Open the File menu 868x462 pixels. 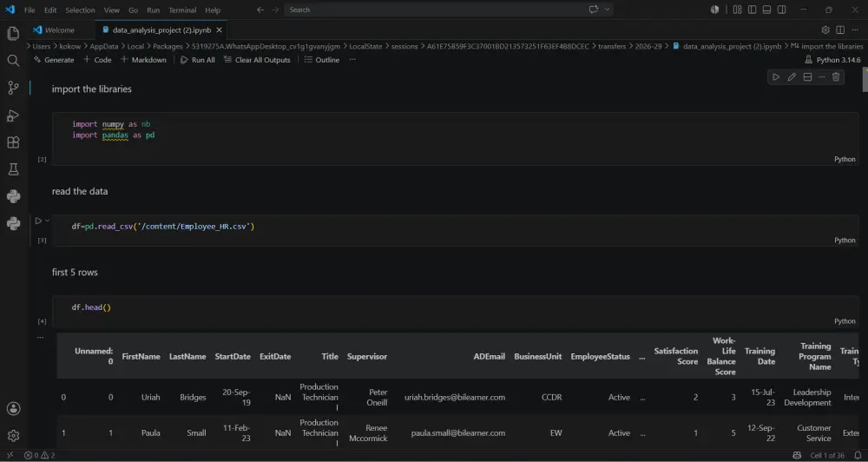tap(30, 10)
